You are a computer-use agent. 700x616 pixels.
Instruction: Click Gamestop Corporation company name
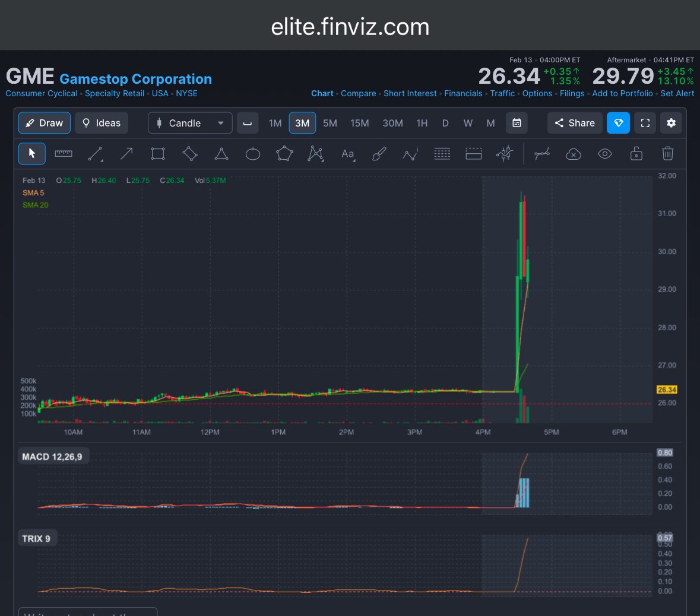click(x=136, y=79)
